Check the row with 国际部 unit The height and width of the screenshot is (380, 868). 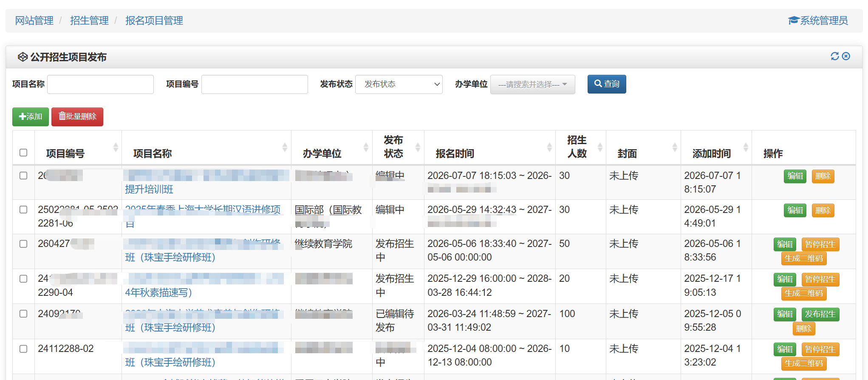coord(23,210)
